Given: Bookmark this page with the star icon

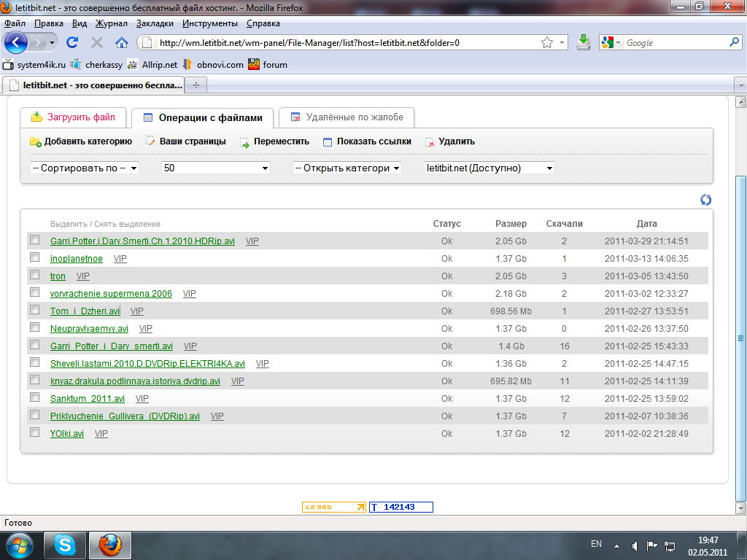Looking at the screenshot, I should tap(547, 43).
